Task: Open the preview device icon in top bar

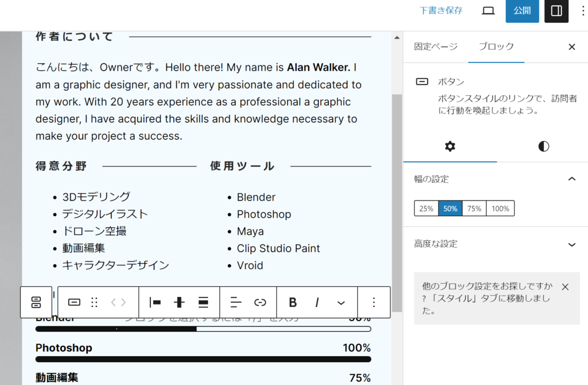Action: [488, 10]
